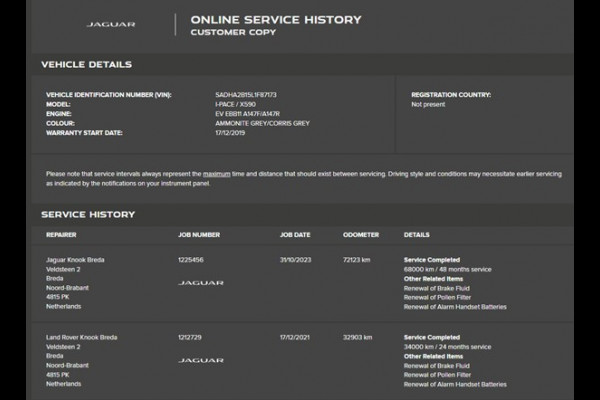Click the Vehicle Identification Number label

click(109, 95)
